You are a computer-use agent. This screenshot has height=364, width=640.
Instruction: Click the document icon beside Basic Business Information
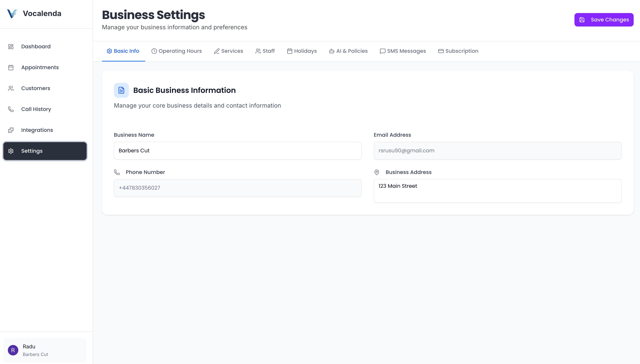(121, 90)
